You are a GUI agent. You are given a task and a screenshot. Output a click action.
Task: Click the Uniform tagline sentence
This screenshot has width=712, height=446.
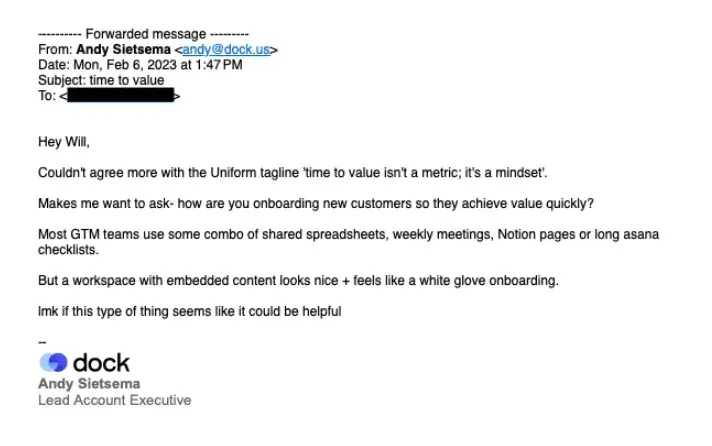[x=293, y=173]
